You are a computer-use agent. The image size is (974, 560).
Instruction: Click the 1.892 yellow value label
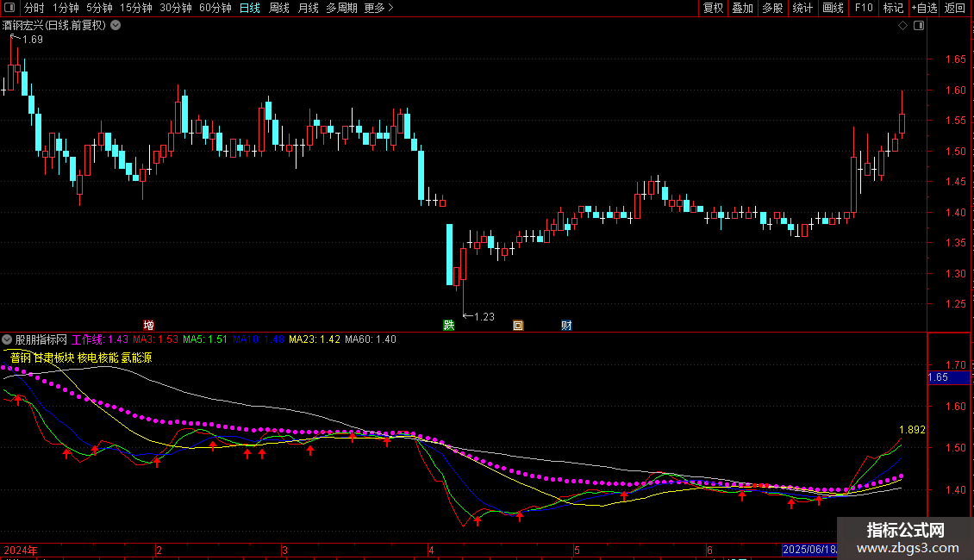click(x=912, y=430)
